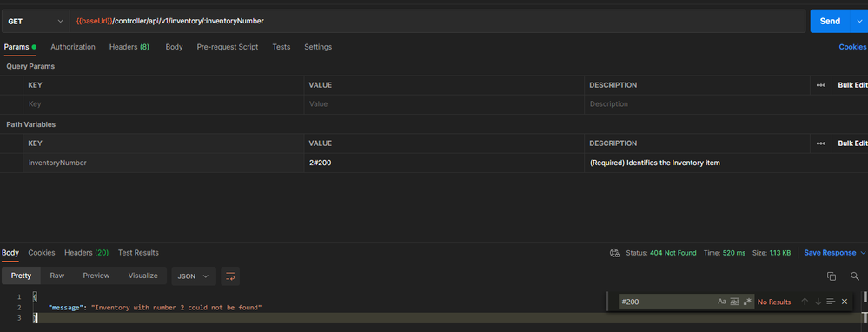868x332 pixels.
Task: Click the "(Required) Identifies the Inventory item" description
Action: coord(655,163)
